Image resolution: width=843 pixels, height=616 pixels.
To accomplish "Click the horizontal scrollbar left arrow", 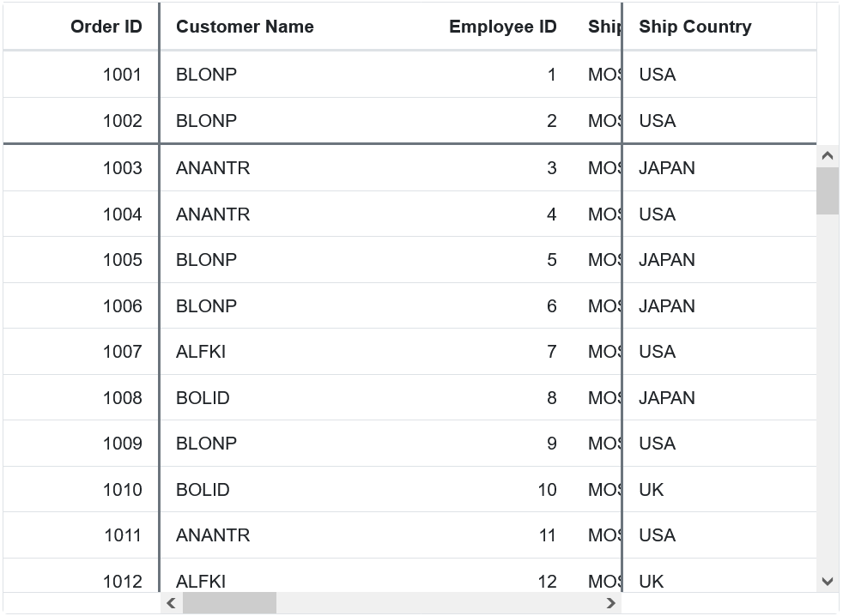I will pos(171,603).
